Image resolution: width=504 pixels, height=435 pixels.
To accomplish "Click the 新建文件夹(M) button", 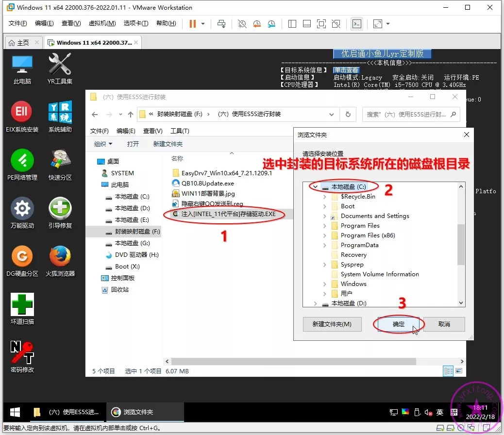I will 331,324.
